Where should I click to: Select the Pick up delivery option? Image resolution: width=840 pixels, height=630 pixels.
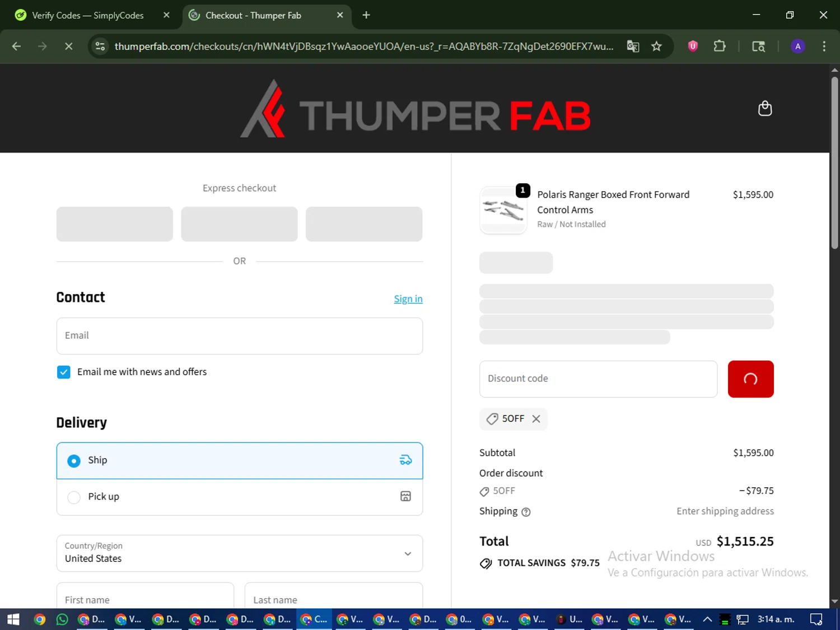point(240,497)
